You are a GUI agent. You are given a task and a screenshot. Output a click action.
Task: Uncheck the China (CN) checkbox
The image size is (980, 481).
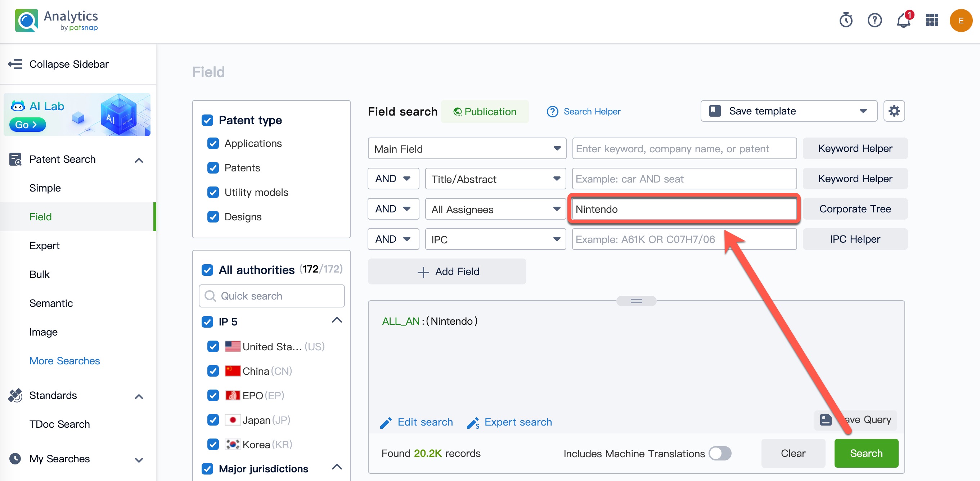pyautogui.click(x=213, y=371)
